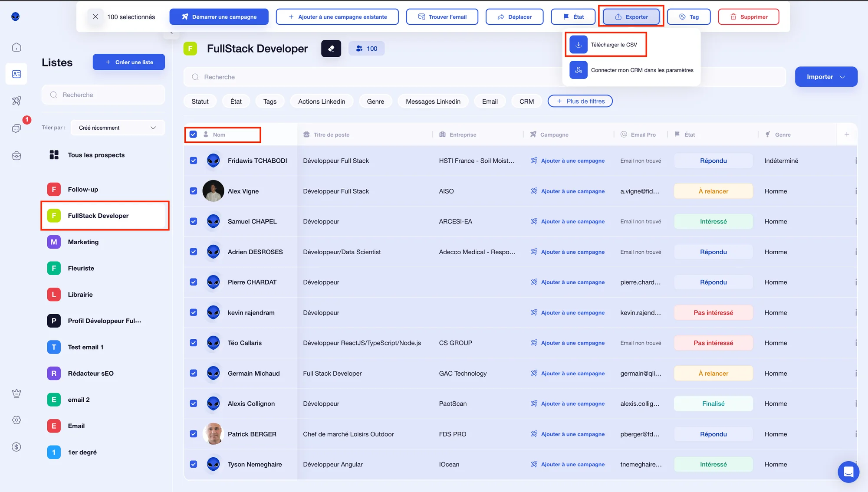Image resolution: width=868 pixels, height=492 pixels.
Task: Open the chat support bubble
Action: [x=848, y=472]
